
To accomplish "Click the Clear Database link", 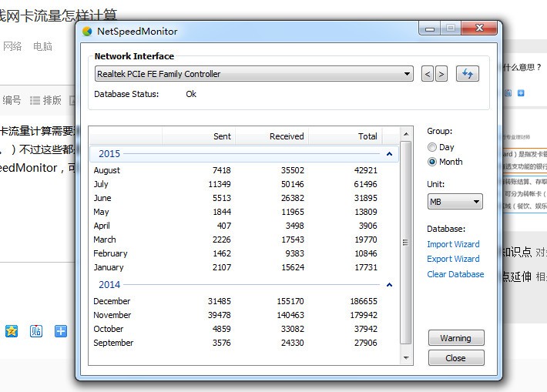I will [455, 274].
